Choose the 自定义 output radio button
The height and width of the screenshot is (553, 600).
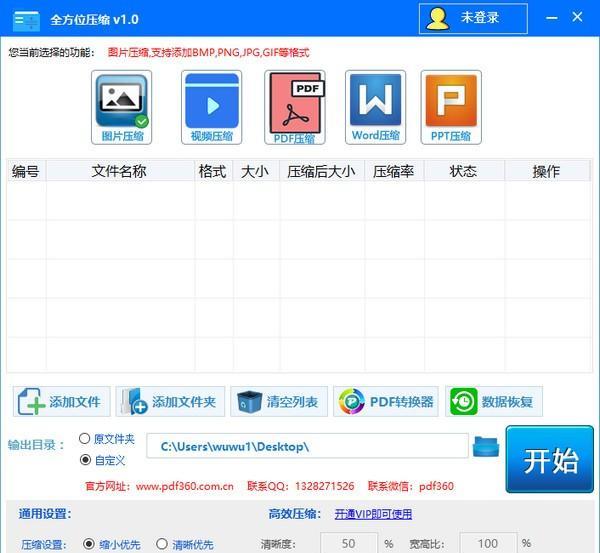click(x=85, y=460)
